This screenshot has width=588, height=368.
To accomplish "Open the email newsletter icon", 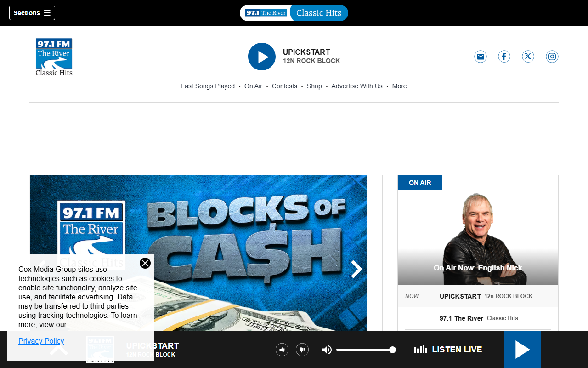I will click(x=481, y=57).
